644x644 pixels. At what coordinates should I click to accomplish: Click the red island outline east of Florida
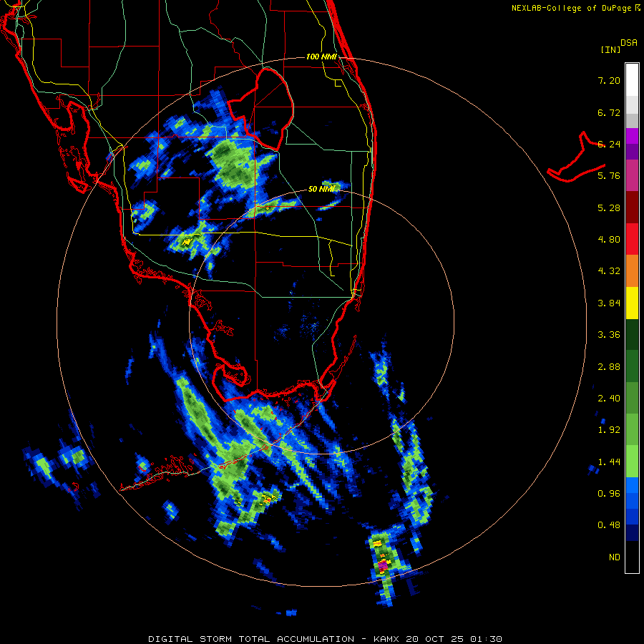[x=576, y=158]
